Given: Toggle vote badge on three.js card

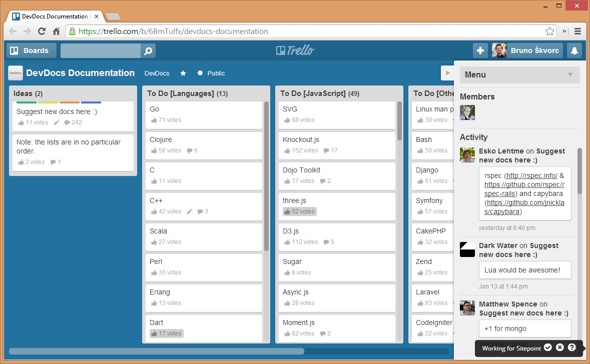Looking at the screenshot, I should point(300,211).
